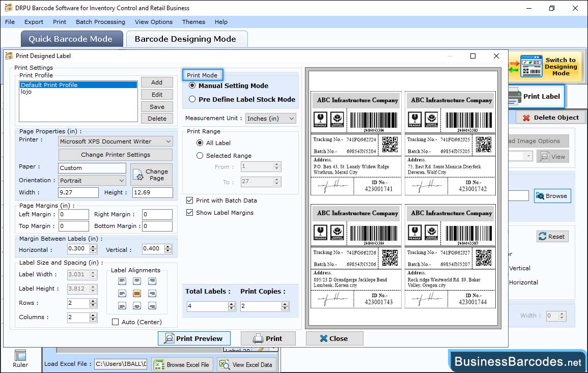Screen dimensions: 588x373
Task: Switch to Quick Barcode Mode tab
Action: (x=71, y=39)
